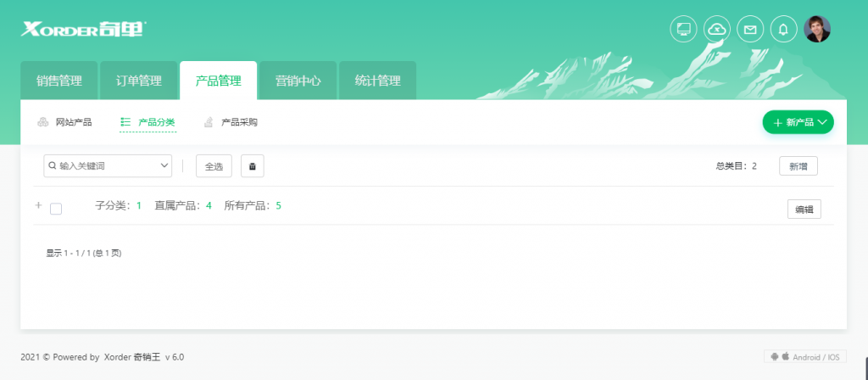The width and height of the screenshot is (868, 380).
Task: Switch to the 订单管理 tab
Action: [x=138, y=81]
